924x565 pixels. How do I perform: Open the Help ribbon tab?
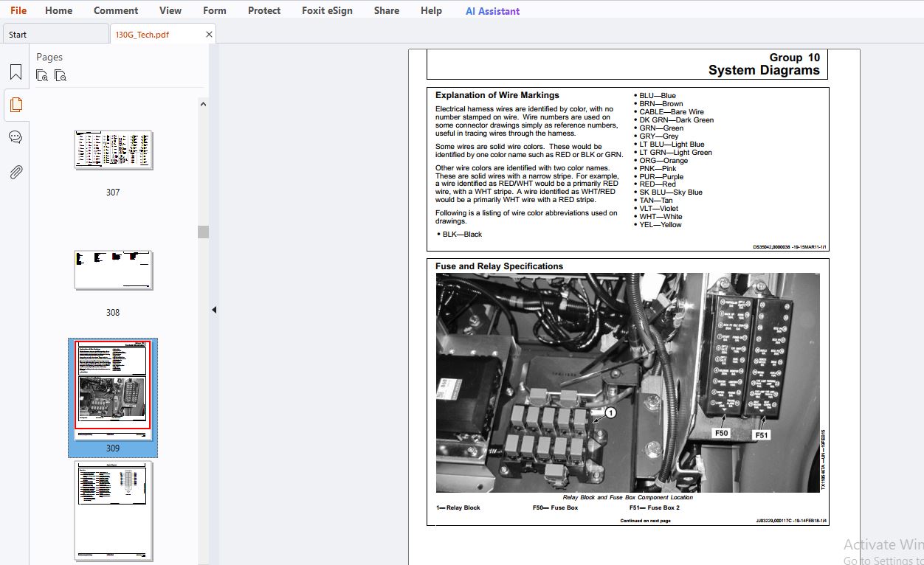click(x=431, y=10)
